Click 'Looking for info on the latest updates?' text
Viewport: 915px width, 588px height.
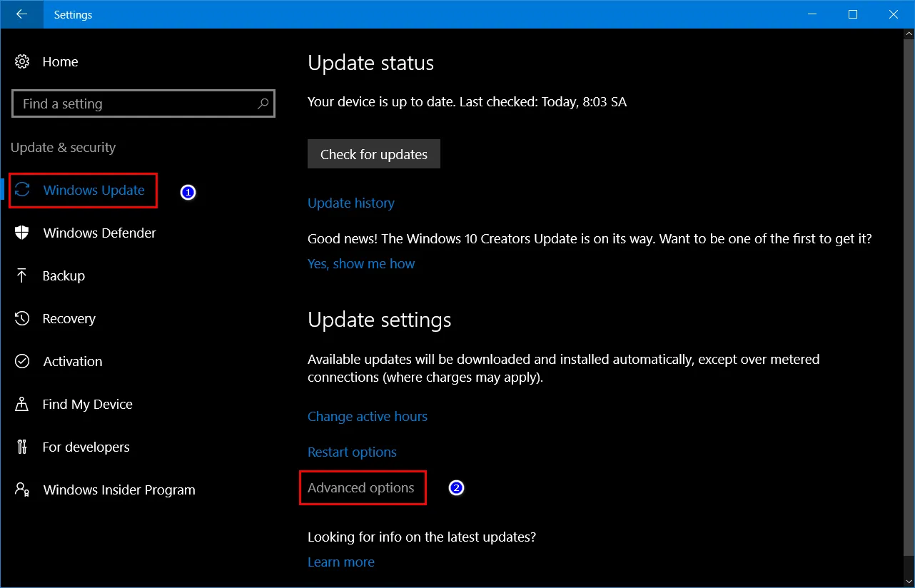[422, 536]
